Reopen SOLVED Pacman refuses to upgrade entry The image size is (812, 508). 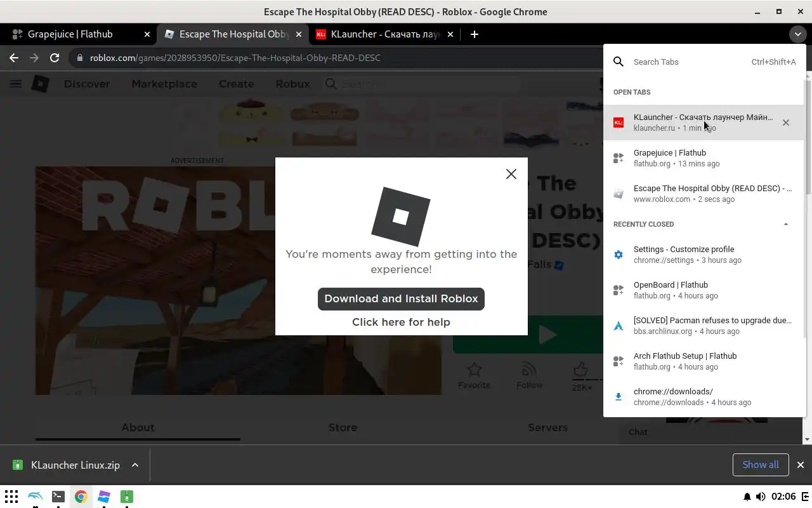704,326
